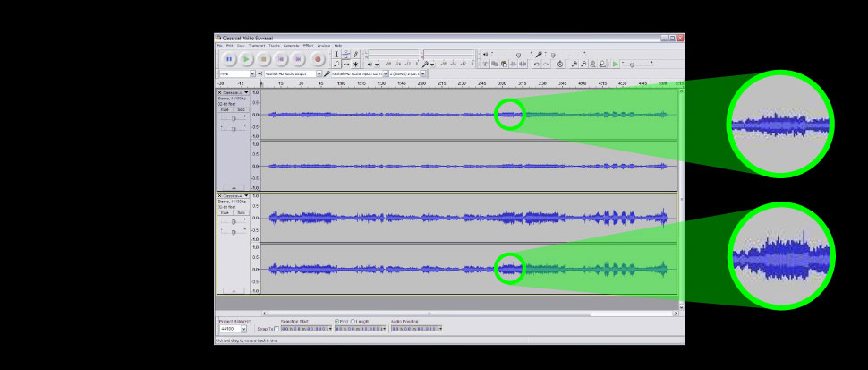The height and width of the screenshot is (370, 868).
Task: Choose the Zoom magnifier tool
Action: 336,65
